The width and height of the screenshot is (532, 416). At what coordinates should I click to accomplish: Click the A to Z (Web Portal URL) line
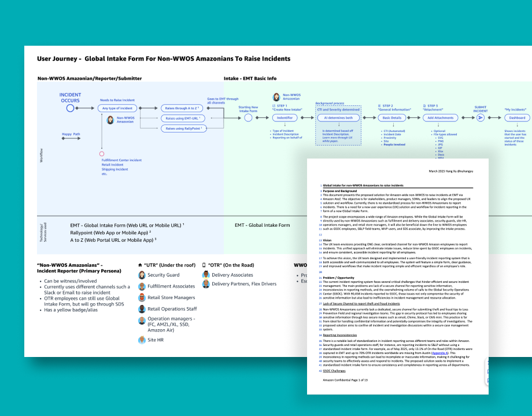coord(113,240)
